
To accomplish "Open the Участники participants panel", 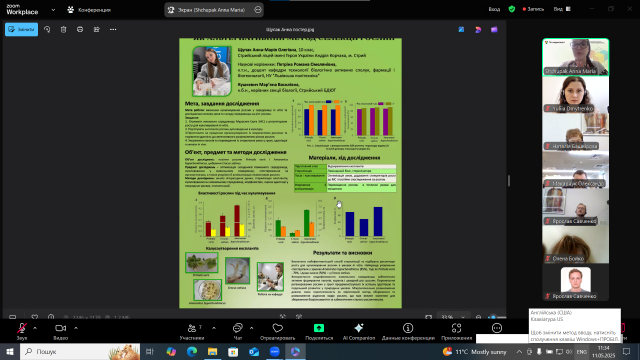I will click(x=192, y=331).
